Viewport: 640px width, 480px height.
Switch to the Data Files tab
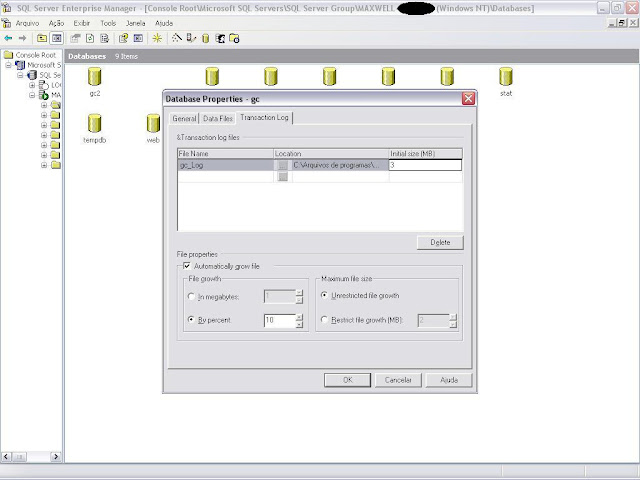(x=218, y=118)
